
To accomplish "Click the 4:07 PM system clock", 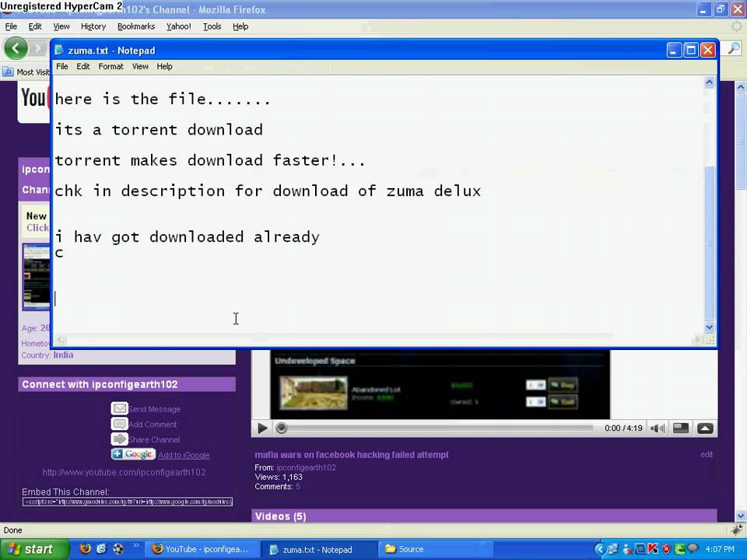I will [x=719, y=549].
